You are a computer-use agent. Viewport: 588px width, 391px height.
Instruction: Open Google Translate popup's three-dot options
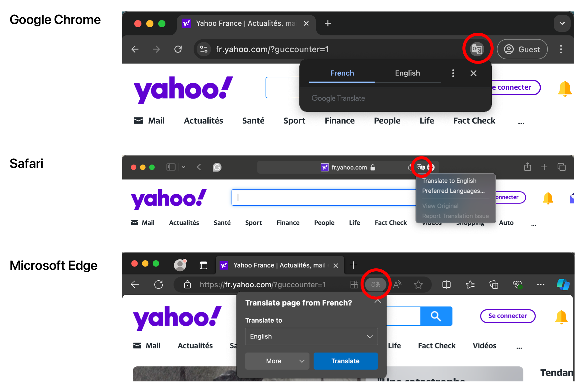[x=453, y=73]
